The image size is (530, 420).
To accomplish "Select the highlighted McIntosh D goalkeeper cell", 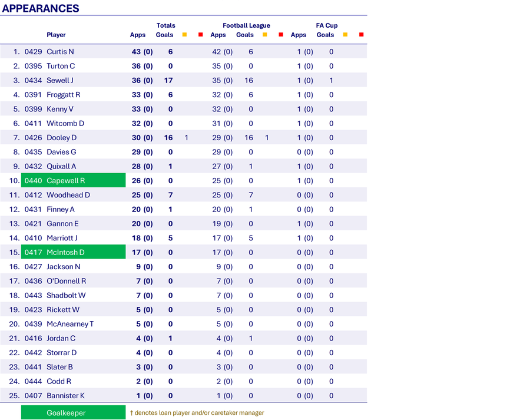I will [74, 252].
